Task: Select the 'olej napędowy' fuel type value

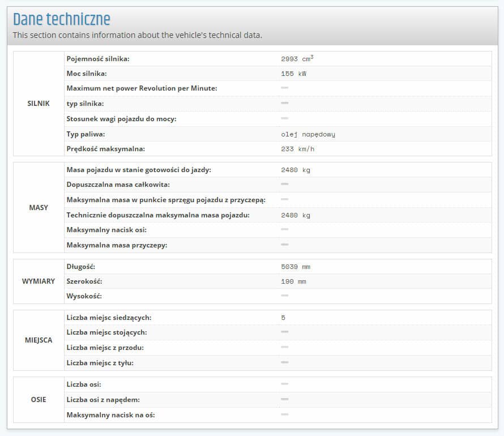Action: point(308,134)
